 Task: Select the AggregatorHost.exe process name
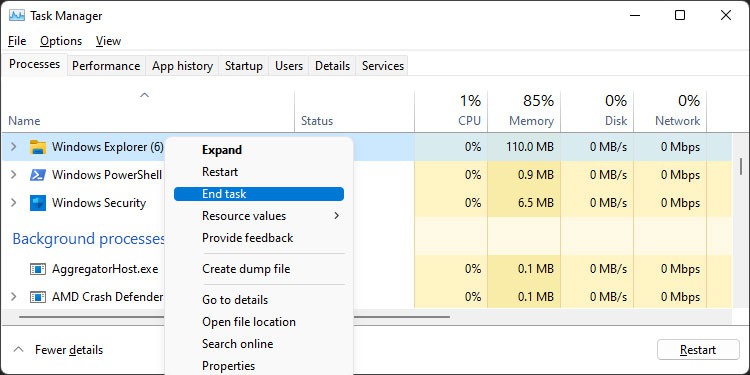105,269
